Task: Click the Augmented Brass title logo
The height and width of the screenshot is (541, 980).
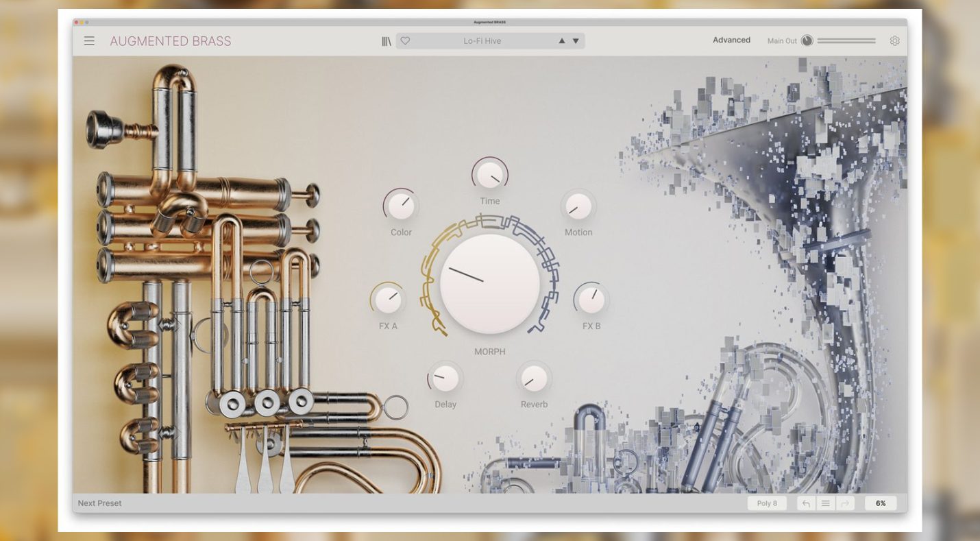Action: tap(170, 41)
